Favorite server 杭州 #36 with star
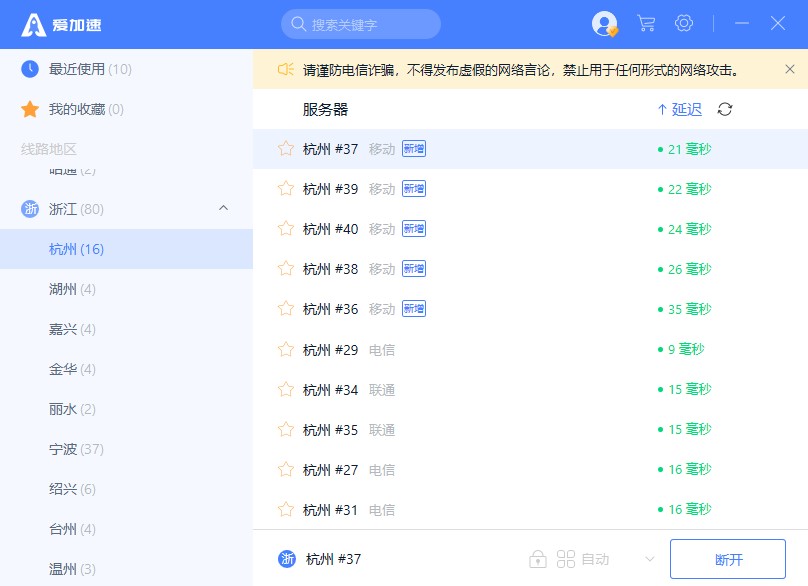808x586 pixels. [x=285, y=309]
